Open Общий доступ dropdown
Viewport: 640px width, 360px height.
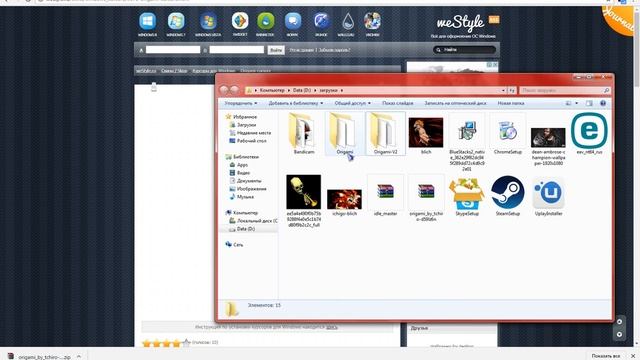[x=353, y=103]
